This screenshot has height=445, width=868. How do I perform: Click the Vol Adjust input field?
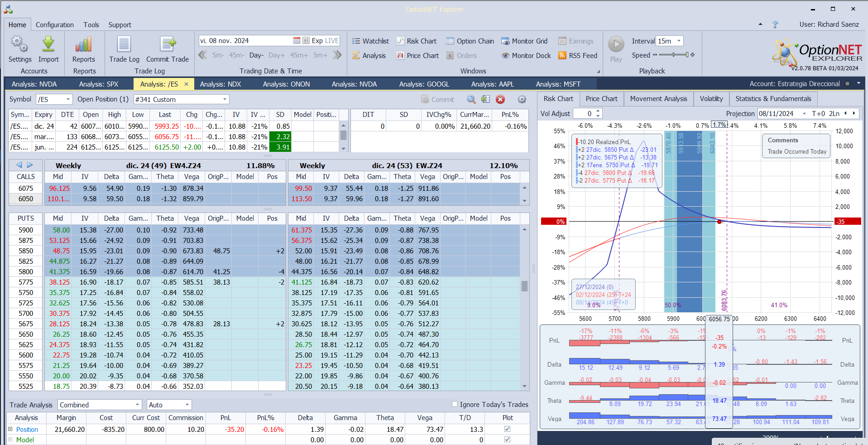584,114
